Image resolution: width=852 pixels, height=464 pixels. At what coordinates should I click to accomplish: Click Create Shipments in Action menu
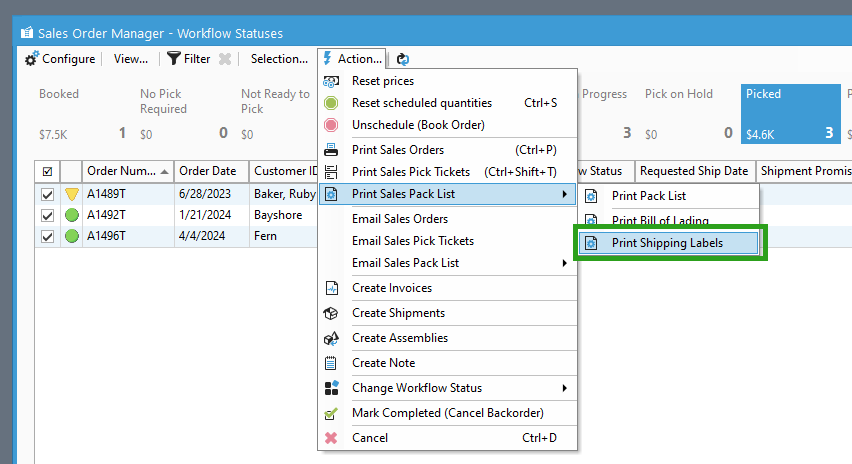point(399,313)
